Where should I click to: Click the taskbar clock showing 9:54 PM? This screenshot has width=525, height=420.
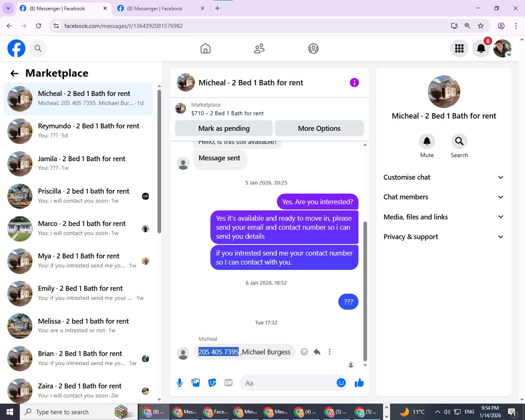click(490, 412)
